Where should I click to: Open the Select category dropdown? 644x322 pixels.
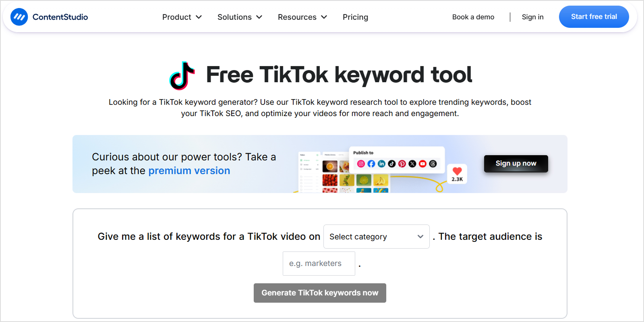click(376, 237)
